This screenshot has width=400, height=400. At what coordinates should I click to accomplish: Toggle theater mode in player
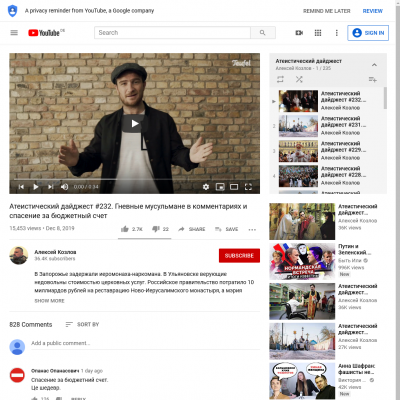pos(234,187)
